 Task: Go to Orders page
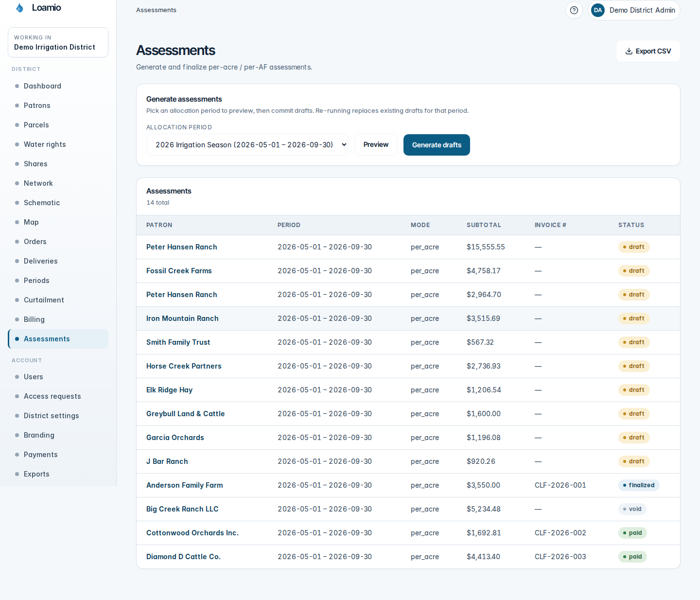[58, 242]
